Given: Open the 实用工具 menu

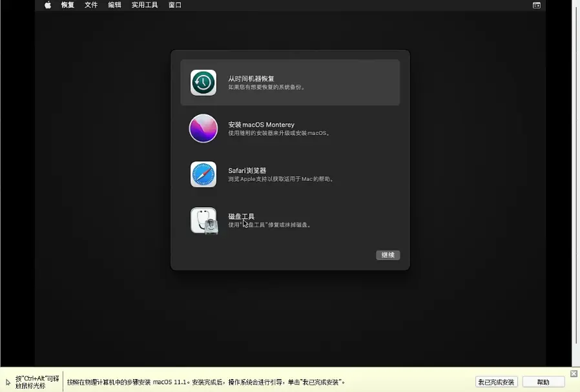Looking at the screenshot, I should coord(145,5).
